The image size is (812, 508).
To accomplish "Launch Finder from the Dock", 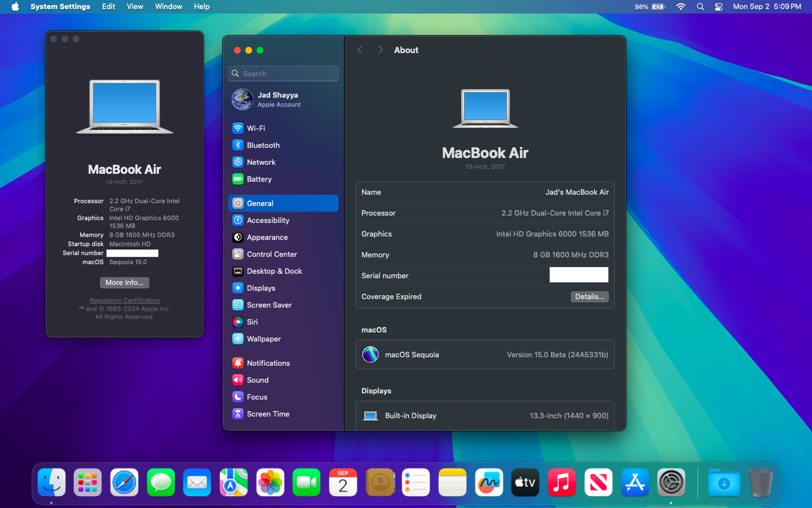I will tap(51, 483).
